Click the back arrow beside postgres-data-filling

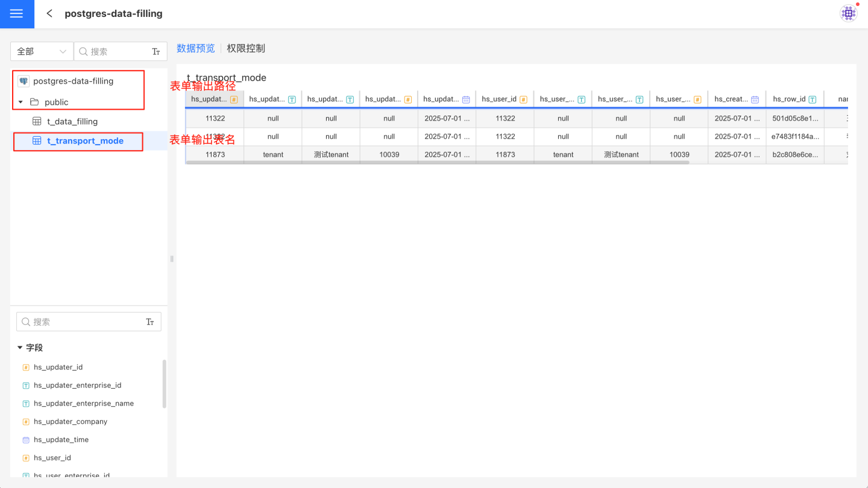[x=49, y=13]
